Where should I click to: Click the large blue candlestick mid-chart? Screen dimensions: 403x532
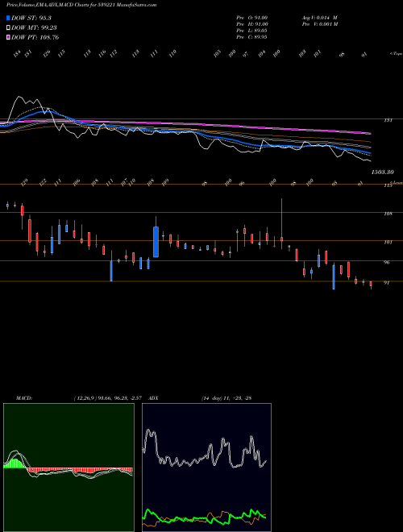pos(156,242)
